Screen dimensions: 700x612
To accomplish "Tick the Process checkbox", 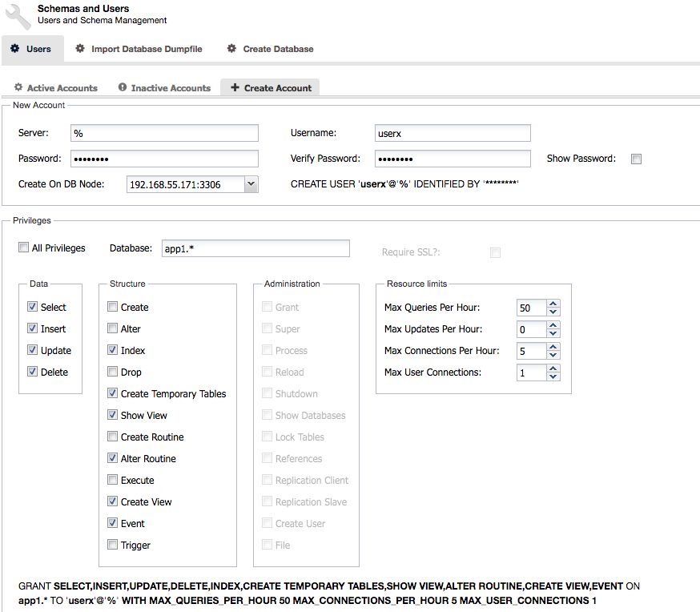I will 267,350.
